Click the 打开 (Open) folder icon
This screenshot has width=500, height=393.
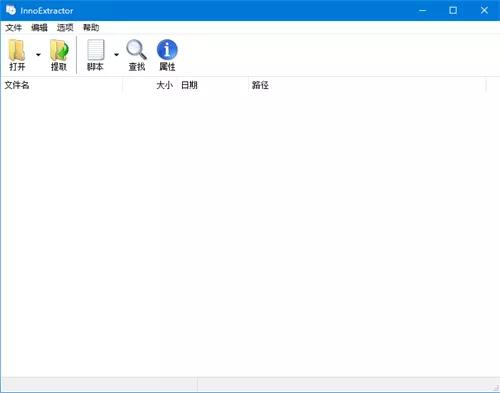(x=17, y=50)
